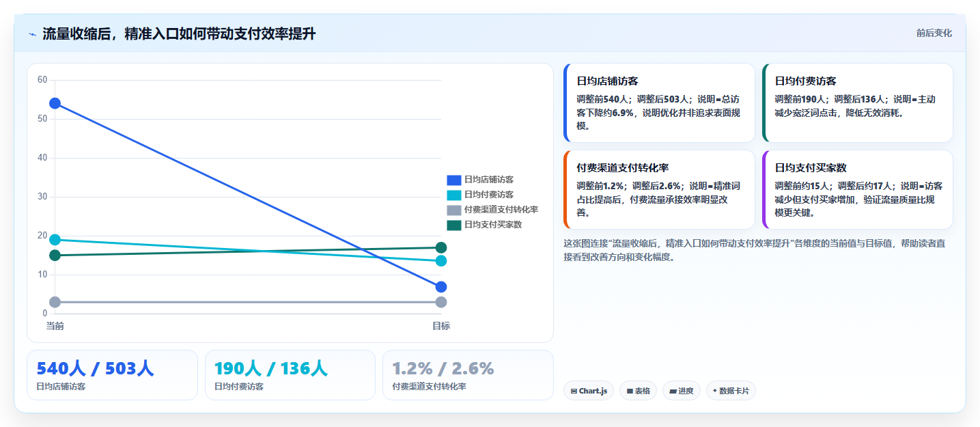980x427 pixels.
Task: Select the 表格 tag chip
Action: click(x=638, y=391)
